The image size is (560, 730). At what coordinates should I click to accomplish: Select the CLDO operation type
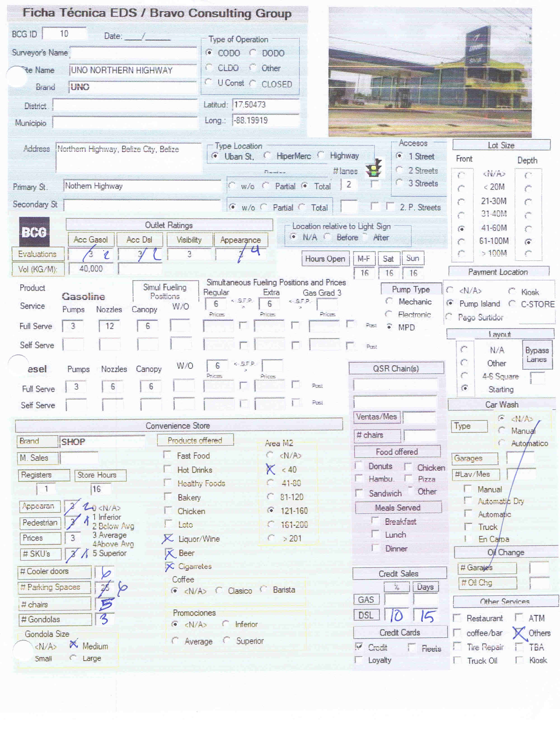(x=209, y=68)
